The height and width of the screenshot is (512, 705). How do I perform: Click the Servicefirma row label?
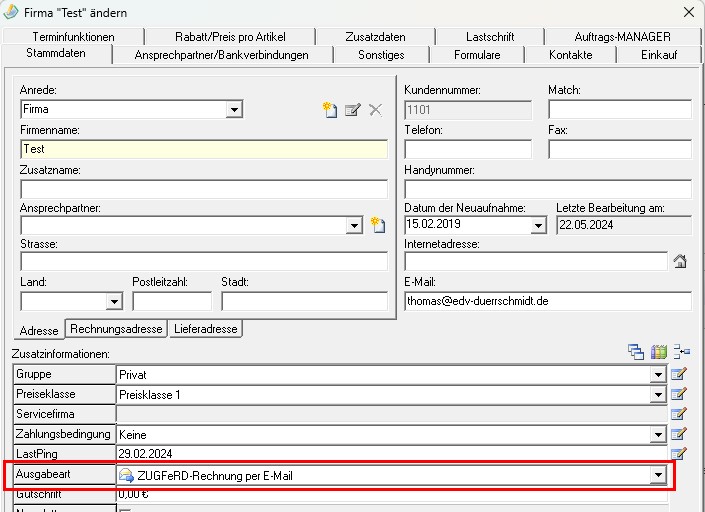point(64,414)
